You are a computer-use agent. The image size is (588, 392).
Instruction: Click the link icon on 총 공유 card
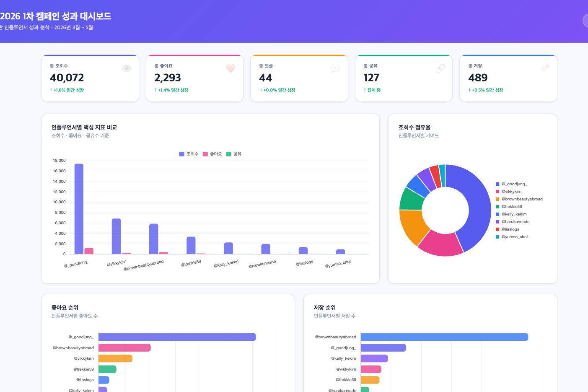click(440, 68)
